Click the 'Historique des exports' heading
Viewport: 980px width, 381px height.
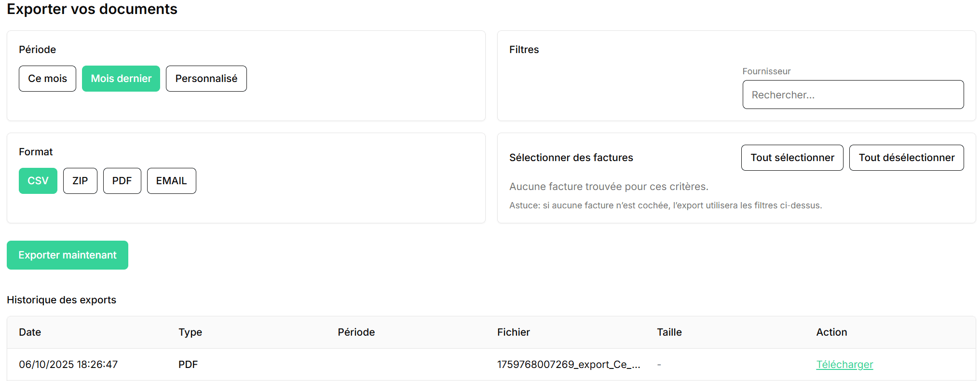click(61, 300)
